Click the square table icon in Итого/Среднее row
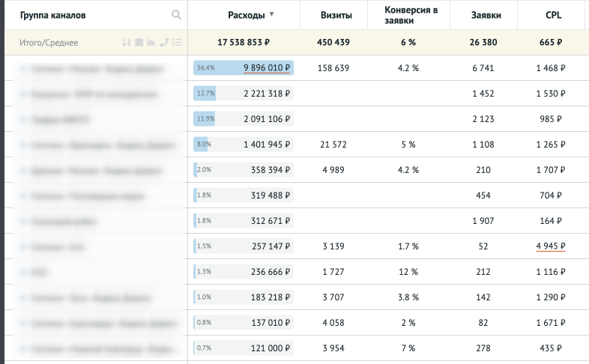 (138, 42)
